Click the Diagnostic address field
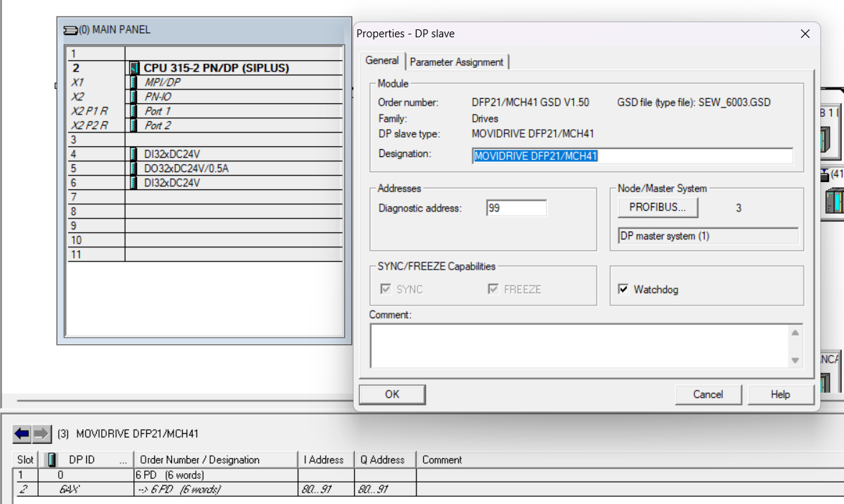This screenshot has height=504, width=844. click(516, 208)
